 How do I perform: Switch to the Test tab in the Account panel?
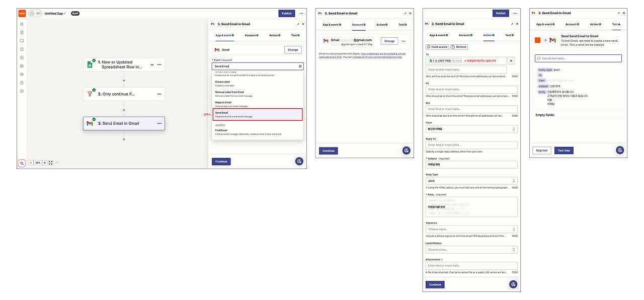pos(402,25)
